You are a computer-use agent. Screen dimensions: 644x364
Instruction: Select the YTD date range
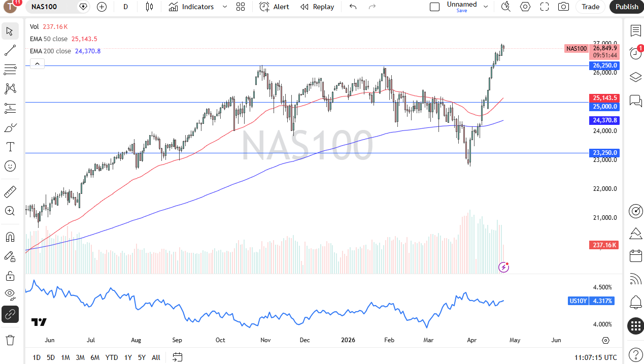point(112,357)
